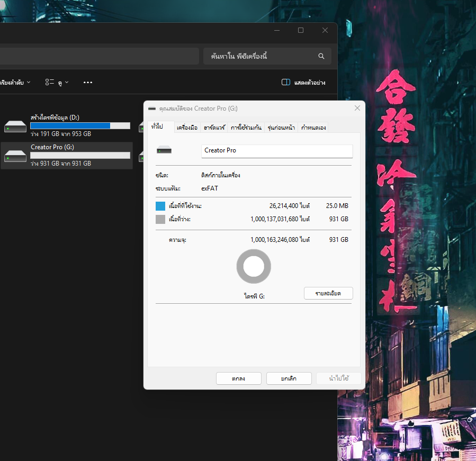Click the search magnifier icon
This screenshot has width=476, height=461.
321,56
